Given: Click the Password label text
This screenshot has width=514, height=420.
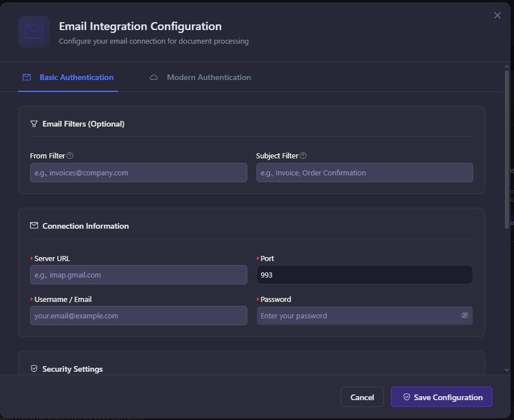Looking at the screenshot, I should (x=276, y=299).
